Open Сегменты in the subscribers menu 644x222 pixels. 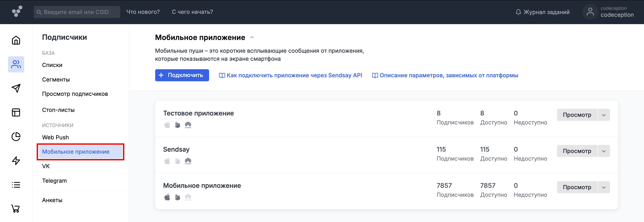pyautogui.click(x=56, y=80)
